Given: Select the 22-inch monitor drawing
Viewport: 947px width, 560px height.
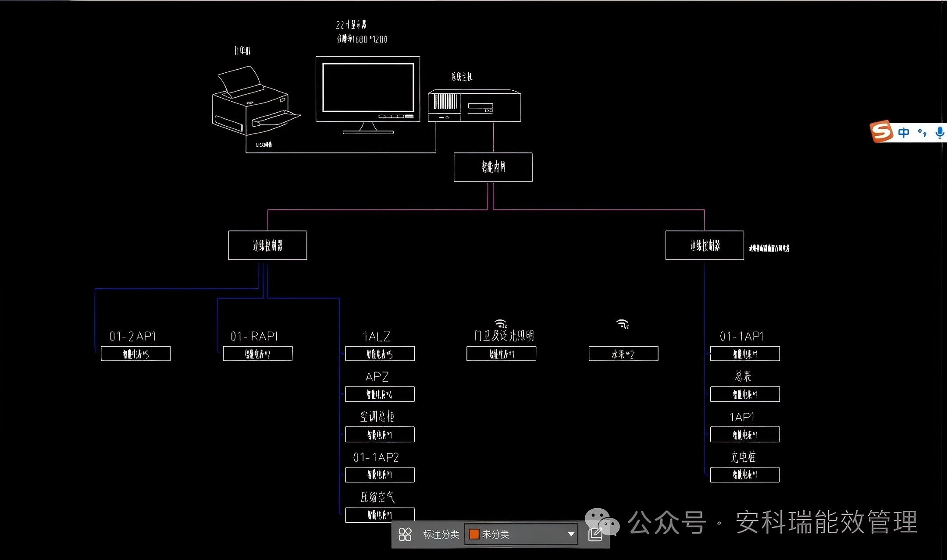Looking at the screenshot, I should click(368, 95).
